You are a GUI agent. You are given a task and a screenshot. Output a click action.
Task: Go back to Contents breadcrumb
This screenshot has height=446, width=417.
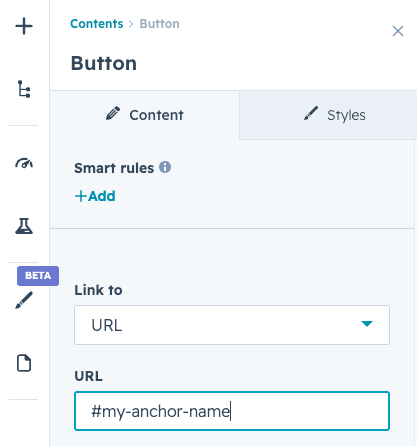[x=97, y=24]
